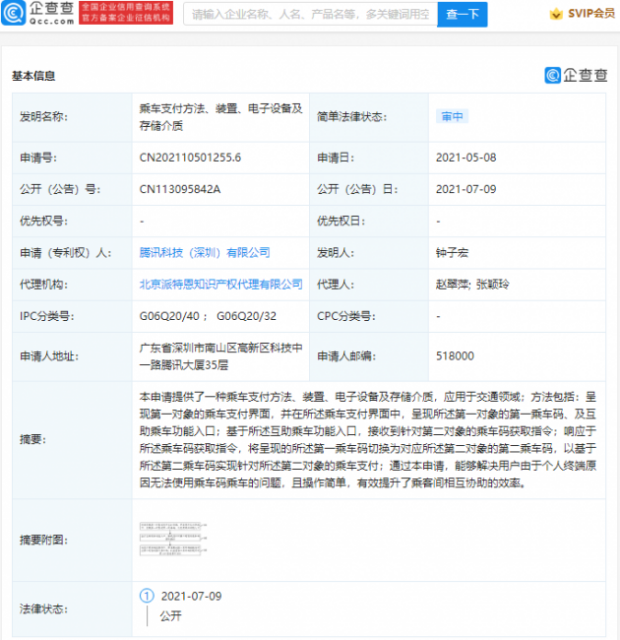This screenshot has height=640, width=620.
Task: Click the legal status date 2021-07-09
Action: (191, 596)
